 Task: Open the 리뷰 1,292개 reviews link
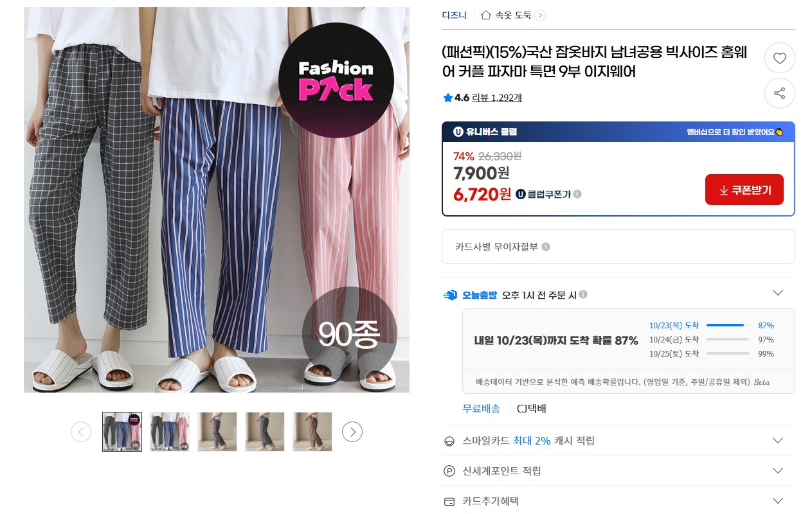click(x=497, y=98)
